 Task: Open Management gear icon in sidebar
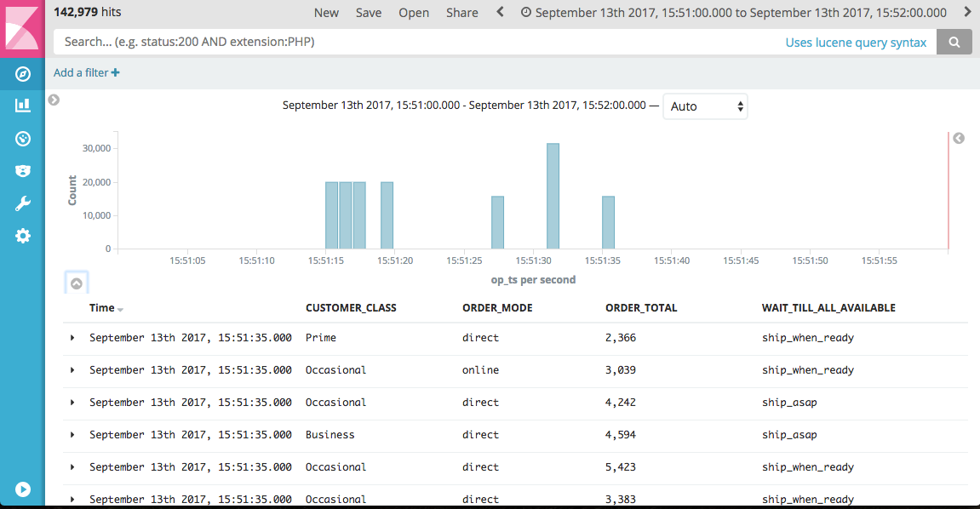point(23,236)
